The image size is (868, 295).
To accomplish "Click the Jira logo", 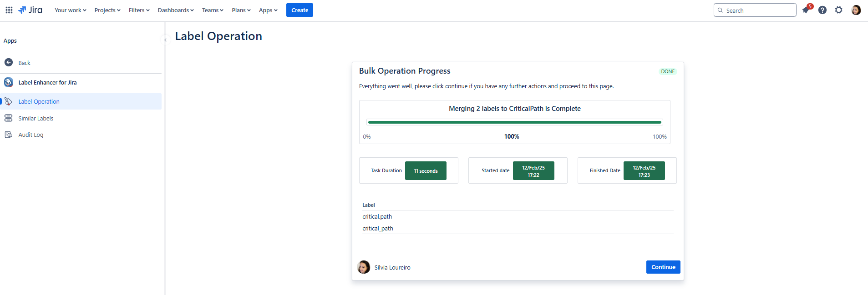I will [30, 10].
